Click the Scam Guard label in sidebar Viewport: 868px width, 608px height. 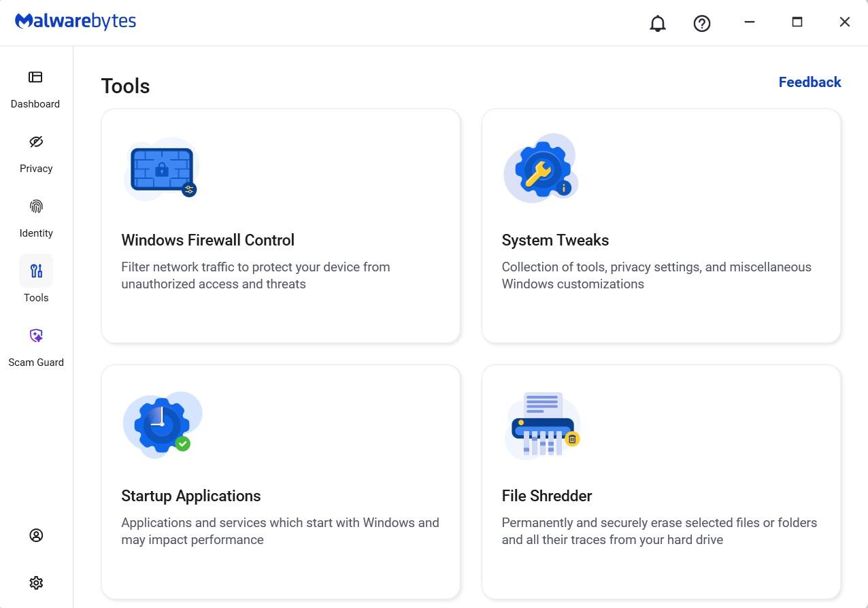tap(36, 362)
